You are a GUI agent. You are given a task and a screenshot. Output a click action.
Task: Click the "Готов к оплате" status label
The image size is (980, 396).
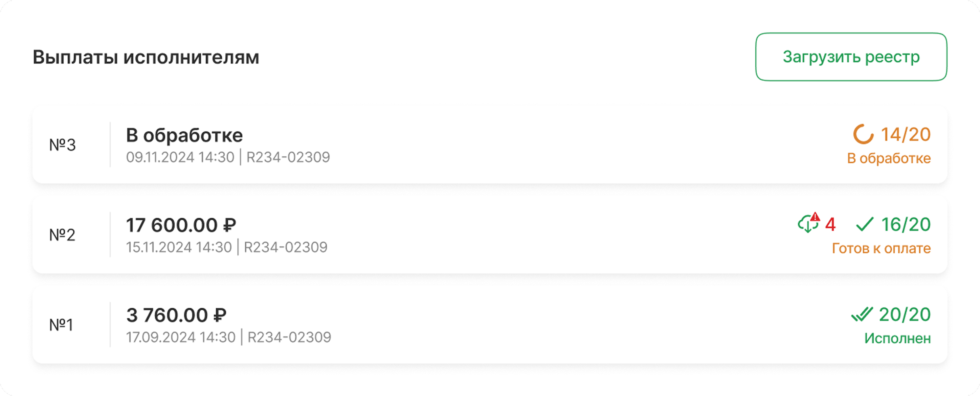click(x=881, y=248)
